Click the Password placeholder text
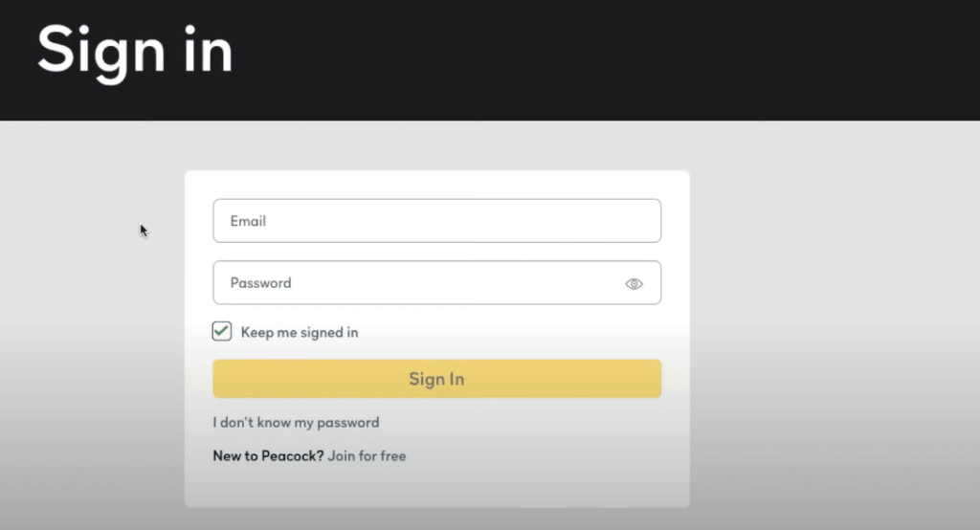The image size is (980, 530). coord(260,283)
